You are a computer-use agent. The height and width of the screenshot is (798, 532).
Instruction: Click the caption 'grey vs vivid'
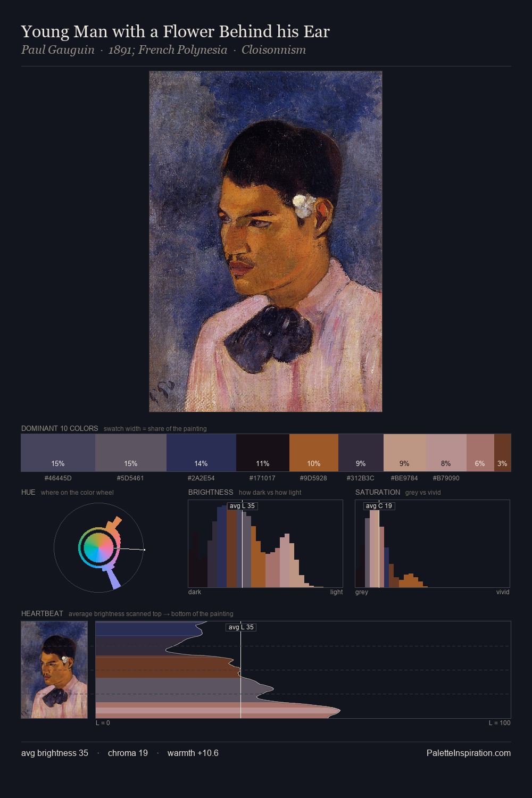point(423,493)
